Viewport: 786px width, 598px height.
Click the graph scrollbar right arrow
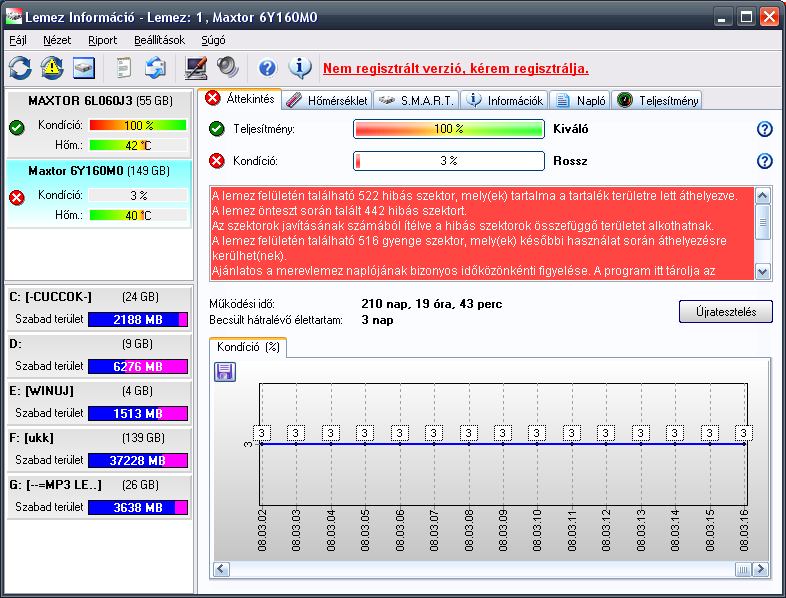[x=761, y=569]
